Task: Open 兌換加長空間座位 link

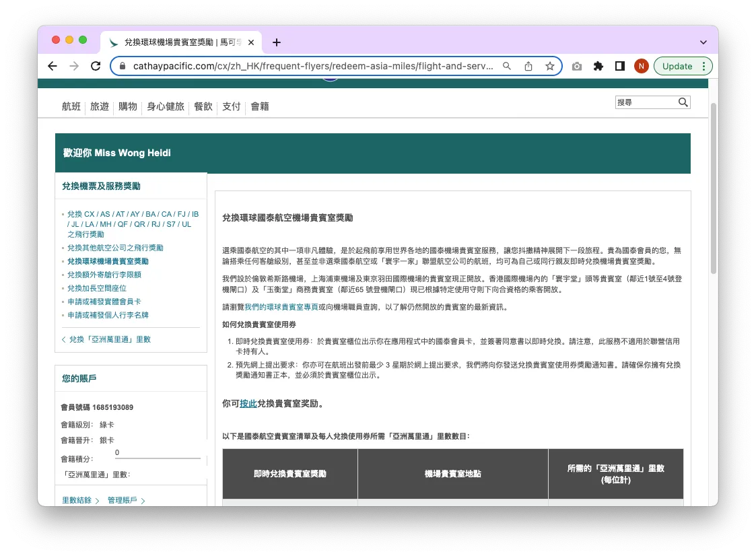Action: click(x=97, y=288)
